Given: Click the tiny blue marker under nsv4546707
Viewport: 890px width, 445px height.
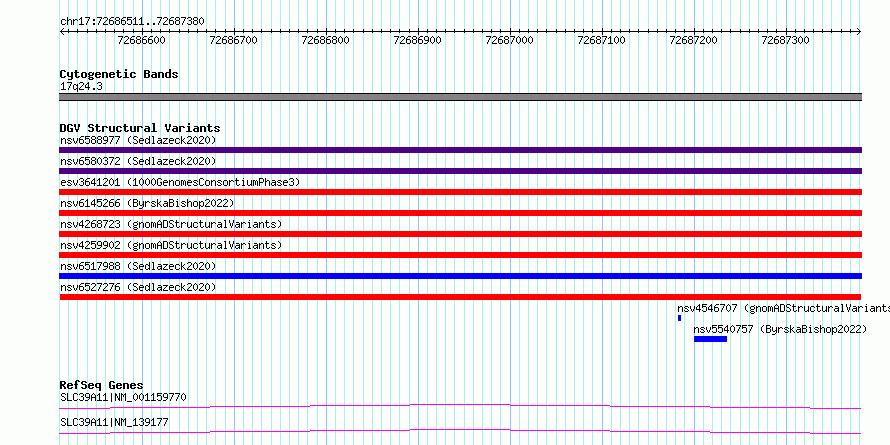Looking at the screenshot, I should (679, 318).
